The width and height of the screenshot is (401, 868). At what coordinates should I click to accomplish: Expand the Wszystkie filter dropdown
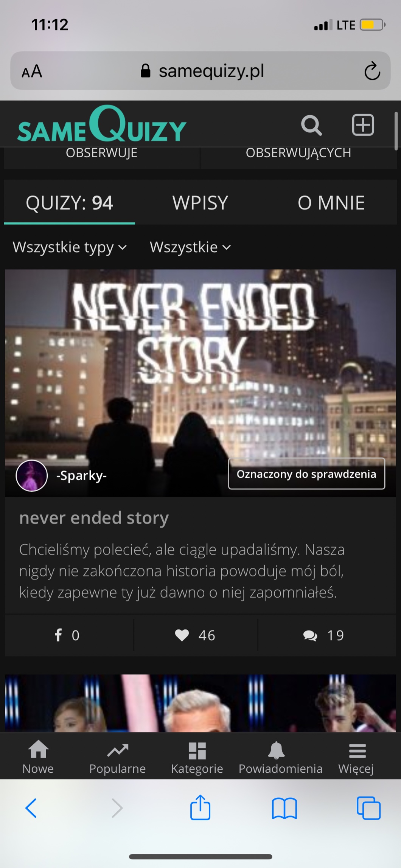(190, 247)
